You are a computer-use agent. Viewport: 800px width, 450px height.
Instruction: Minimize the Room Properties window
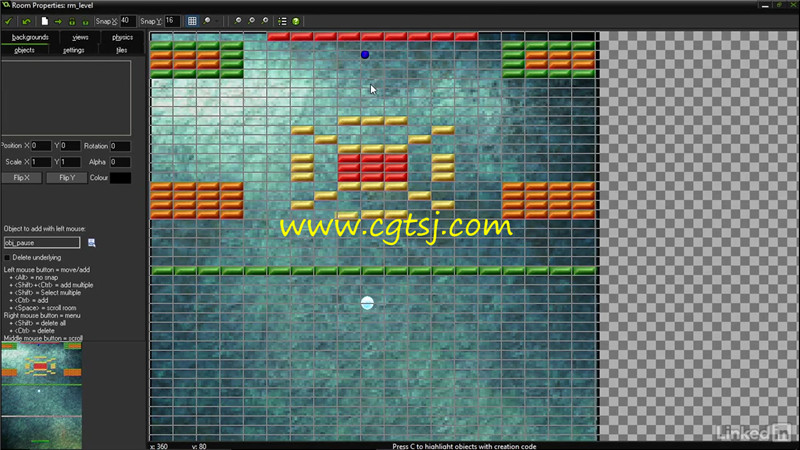tap(765, 5)
